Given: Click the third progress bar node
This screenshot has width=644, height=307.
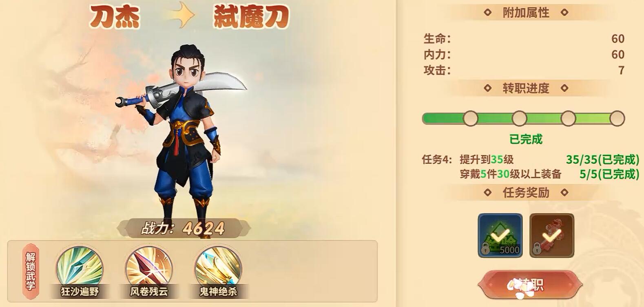Looking at the screenshot, I should tap(568, 118).
